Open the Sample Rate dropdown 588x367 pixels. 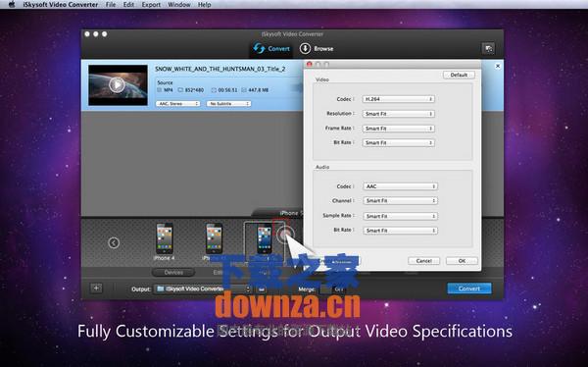(x=400, y=216)
